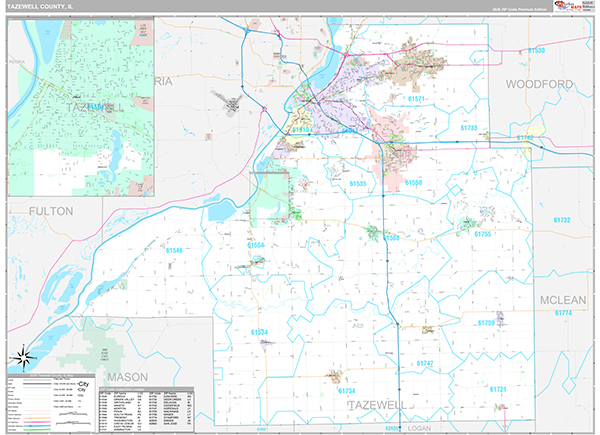This screenshot has width=600, height=435.
Task: Click the ZIP code index table
Action: coord(146,410)
